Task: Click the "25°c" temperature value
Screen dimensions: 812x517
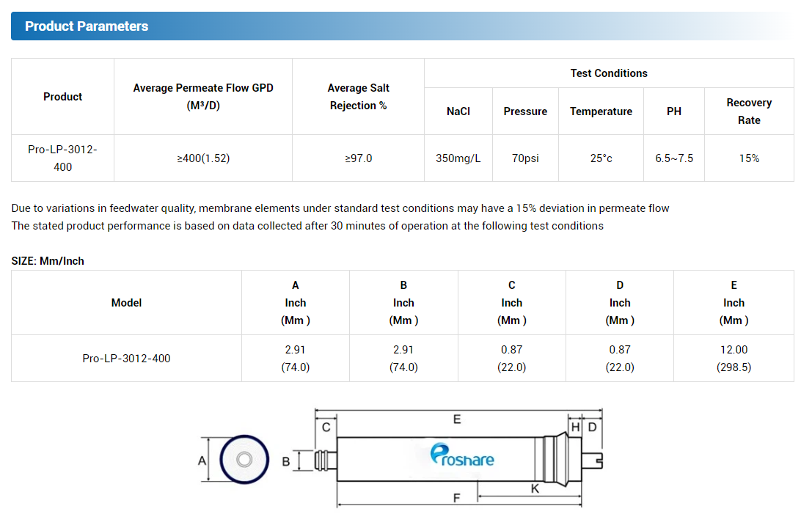Action: 601,158
